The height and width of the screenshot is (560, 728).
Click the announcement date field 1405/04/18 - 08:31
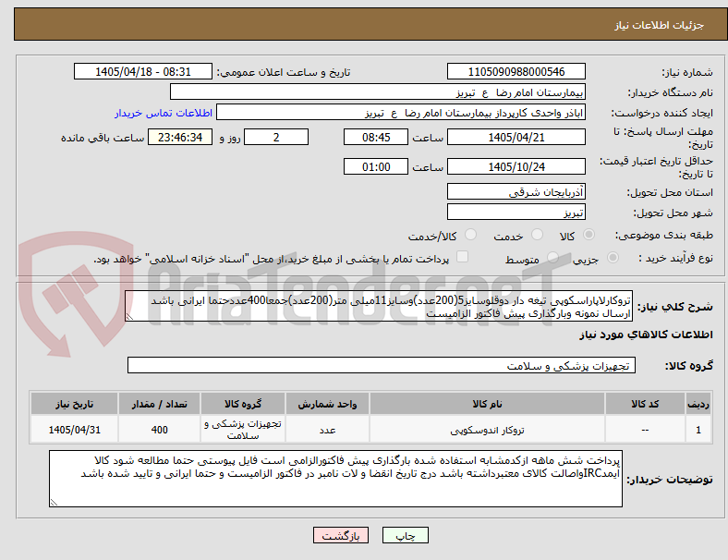click(143, 71)
